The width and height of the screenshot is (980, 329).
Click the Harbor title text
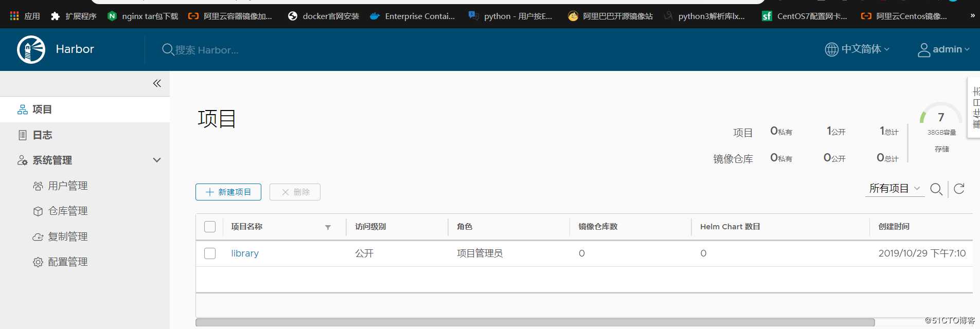pyautogui.click(x=75, y=49)
